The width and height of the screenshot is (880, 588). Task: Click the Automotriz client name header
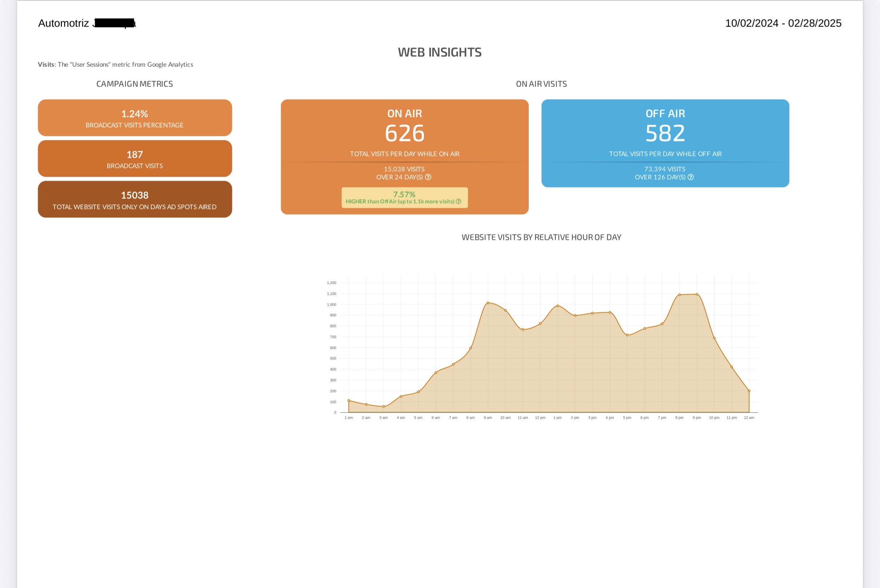87,23
